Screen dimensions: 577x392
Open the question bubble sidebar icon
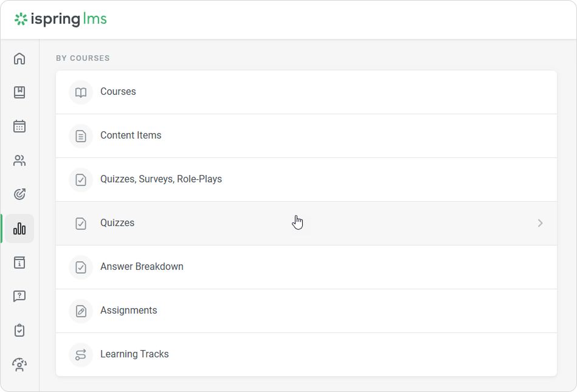(19, 297)
